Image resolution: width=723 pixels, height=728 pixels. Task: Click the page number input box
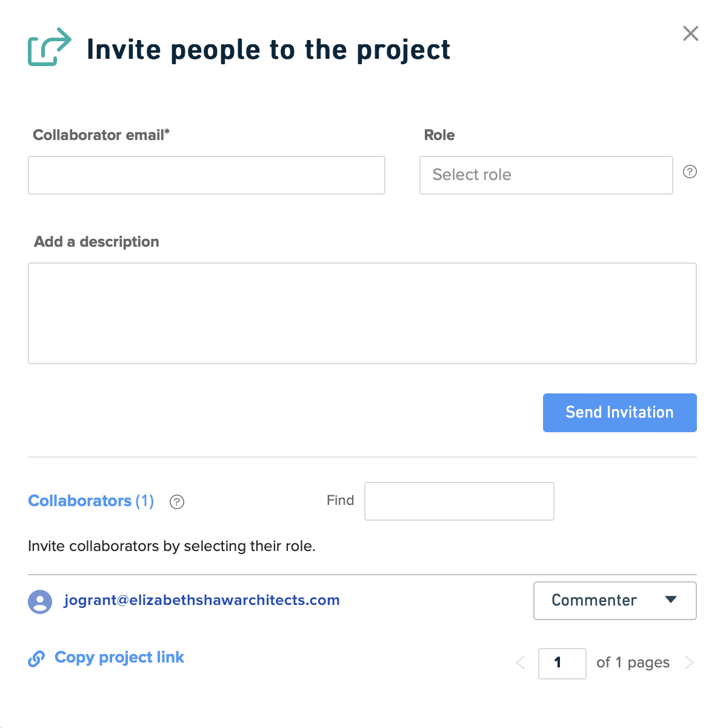click(562, 663)
